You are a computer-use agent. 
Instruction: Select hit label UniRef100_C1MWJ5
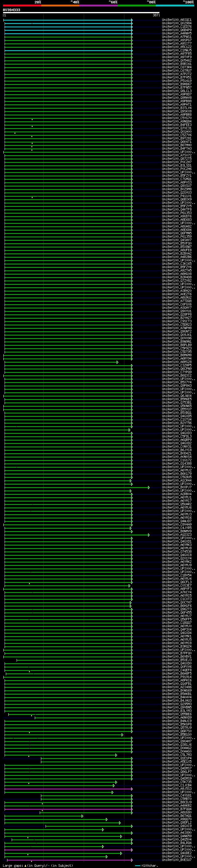[x=177, y=50]
